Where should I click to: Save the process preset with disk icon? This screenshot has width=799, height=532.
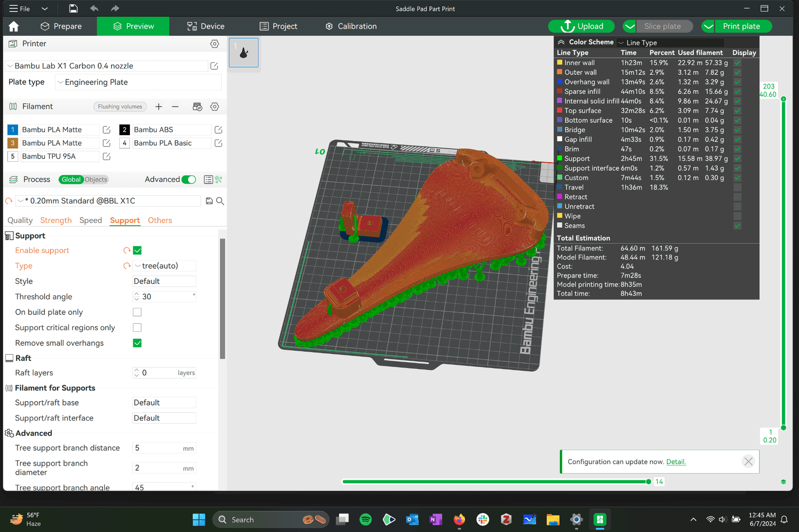click(209, 201)
